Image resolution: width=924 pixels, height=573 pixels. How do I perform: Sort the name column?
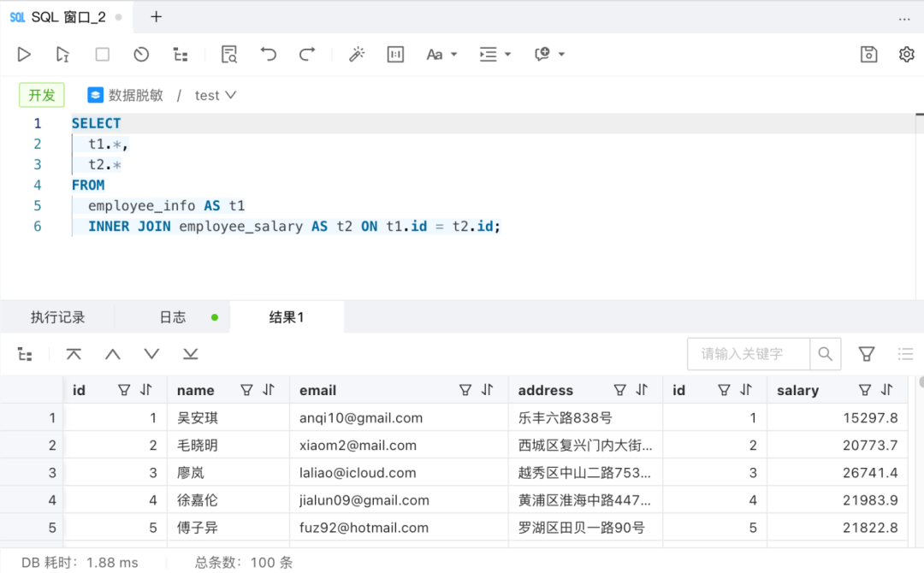point(269,390)
